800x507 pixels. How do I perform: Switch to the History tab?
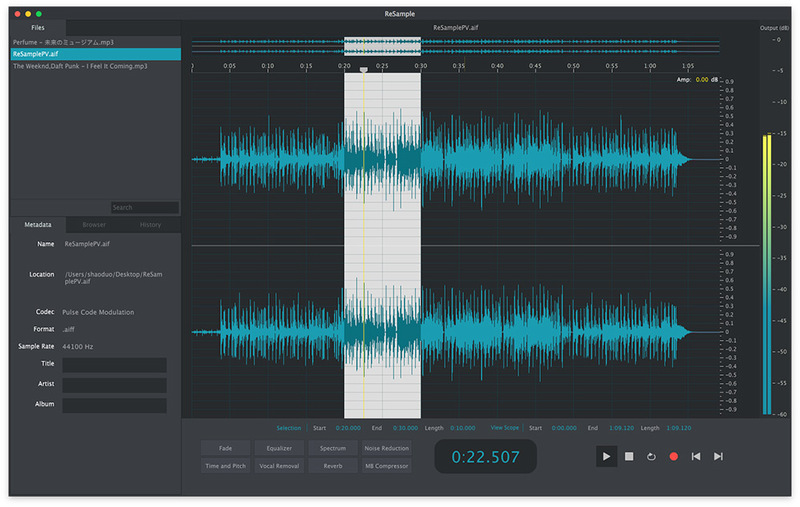click(150, 225)
